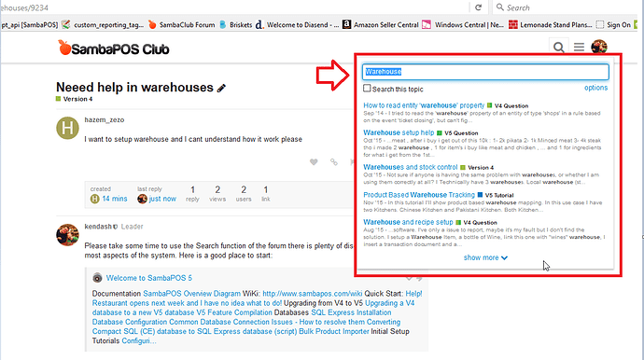Open search options link
Viewport: 644px width, 360px height.
click(x=596, y=88)
